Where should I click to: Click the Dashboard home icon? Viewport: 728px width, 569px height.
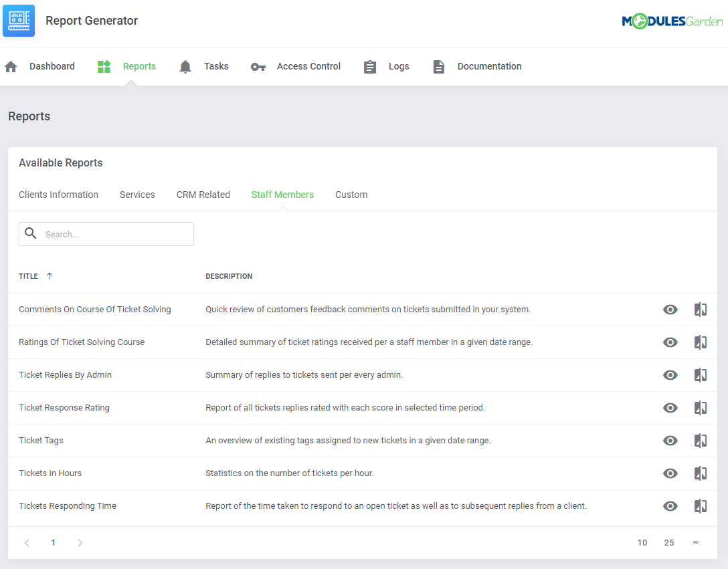click(11, 66)
